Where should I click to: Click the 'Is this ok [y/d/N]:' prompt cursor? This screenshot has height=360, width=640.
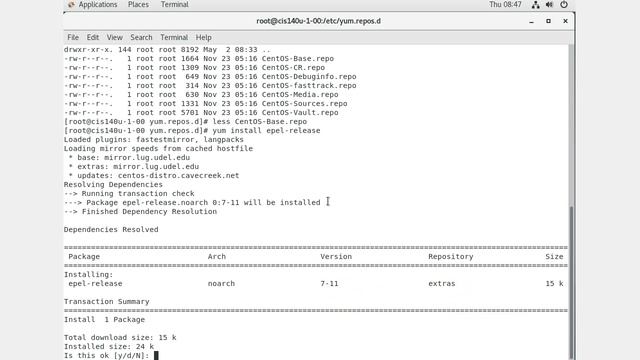(156, 356)
